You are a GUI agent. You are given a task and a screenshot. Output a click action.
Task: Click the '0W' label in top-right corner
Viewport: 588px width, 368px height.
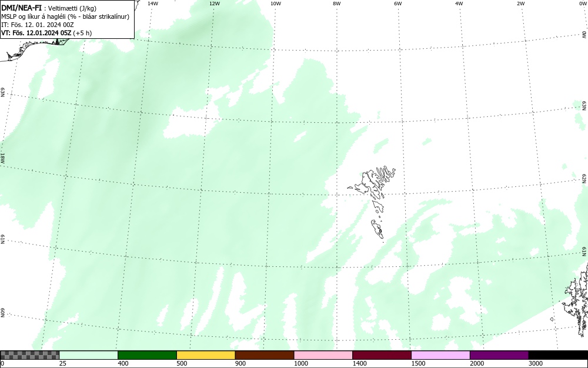[583, 4]
